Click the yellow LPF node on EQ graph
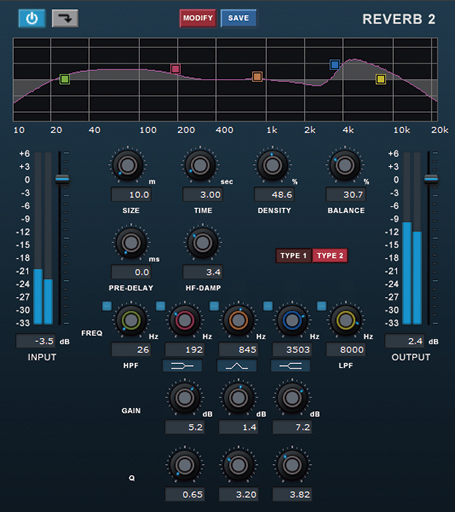 [x=381, y=79]
